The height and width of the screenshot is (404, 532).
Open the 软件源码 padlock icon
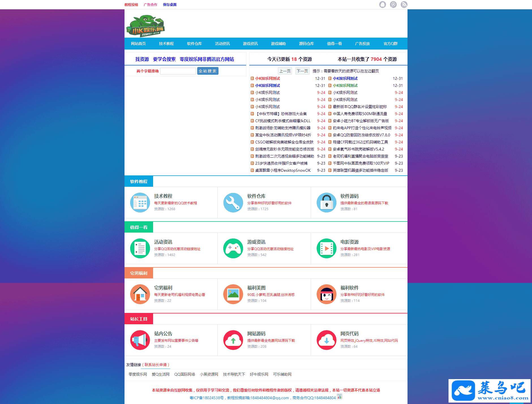pos(327,203)
